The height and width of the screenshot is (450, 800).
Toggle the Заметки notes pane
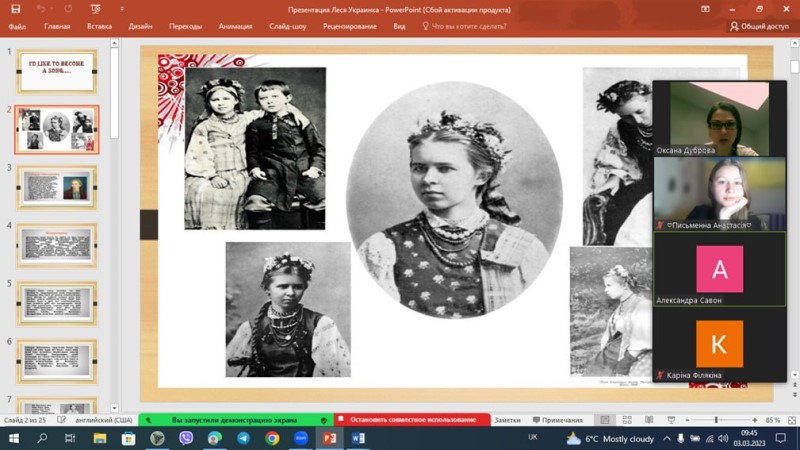coord(507,420)
